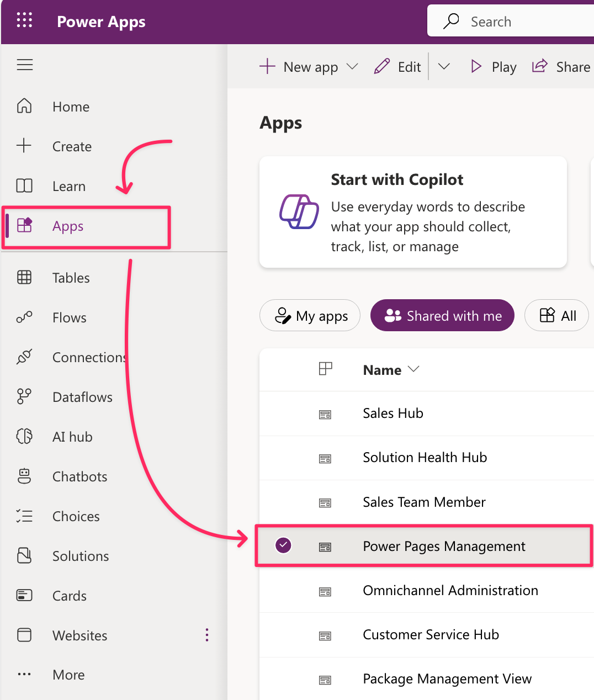Click the Share icon in toolbar
Image resolution: width=594 pixels, height=700 pixels.
[539, 67]
